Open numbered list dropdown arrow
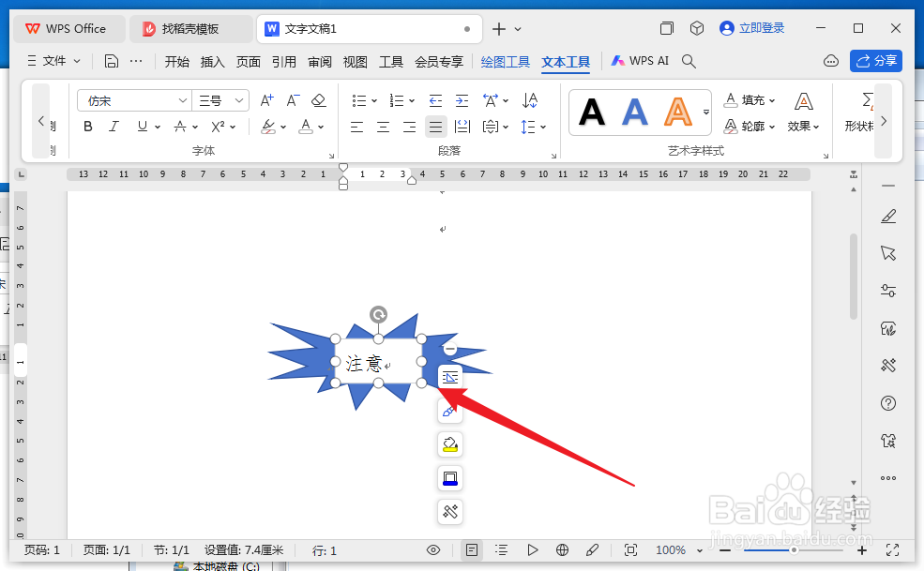Viewport: 924px width, 571px height. click(411, 100)
